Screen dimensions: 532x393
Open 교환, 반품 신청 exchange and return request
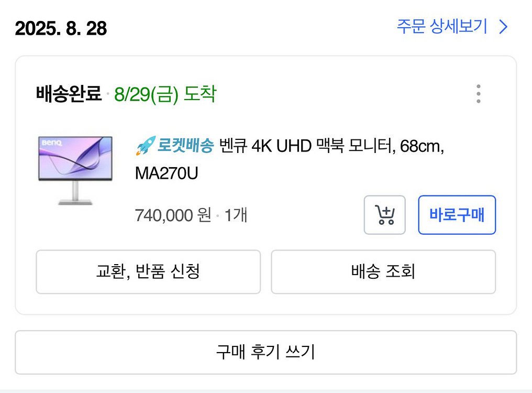[148, 272]
